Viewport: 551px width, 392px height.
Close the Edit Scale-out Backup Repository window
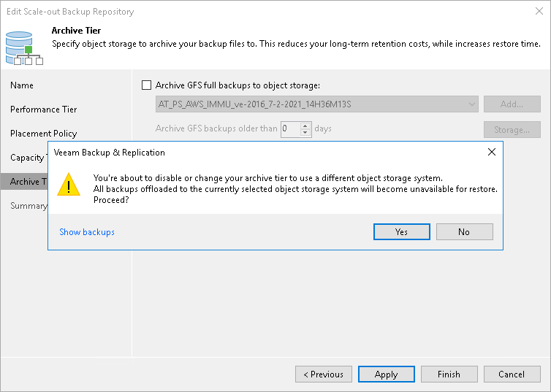538,12
